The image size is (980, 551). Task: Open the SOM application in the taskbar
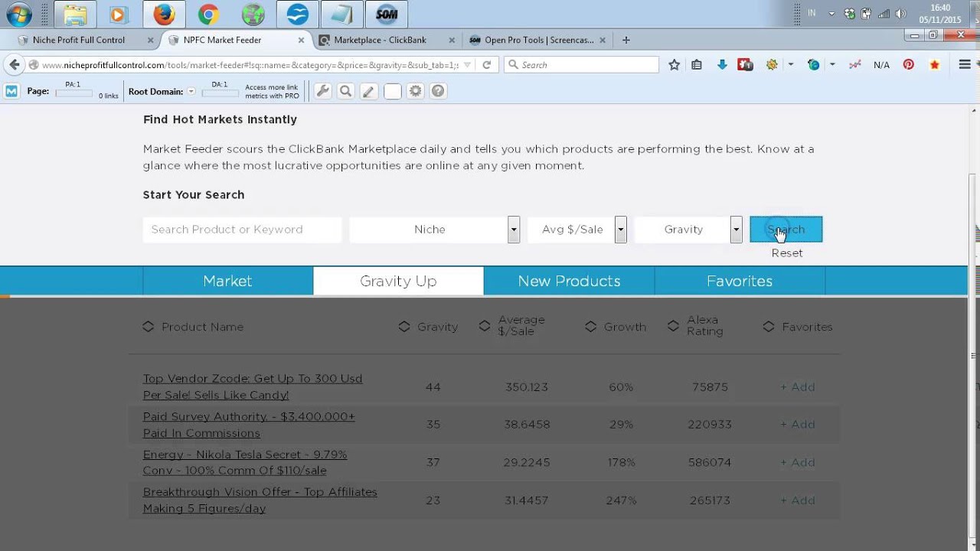(386, 15)
